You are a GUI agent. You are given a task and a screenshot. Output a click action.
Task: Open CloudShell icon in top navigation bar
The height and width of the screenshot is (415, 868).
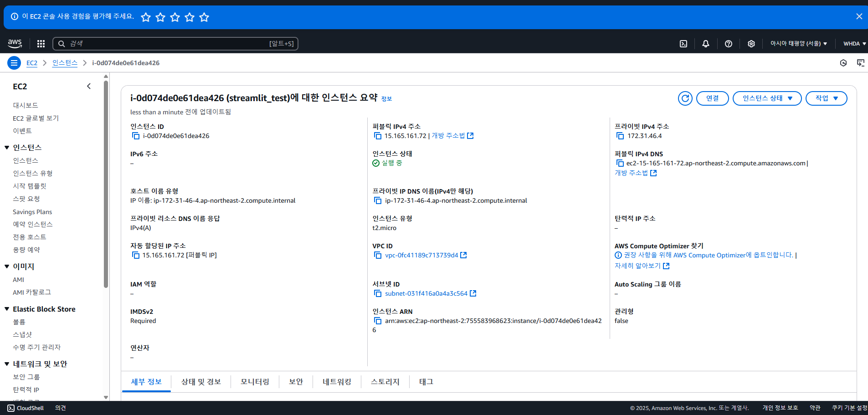pos(683,44)
